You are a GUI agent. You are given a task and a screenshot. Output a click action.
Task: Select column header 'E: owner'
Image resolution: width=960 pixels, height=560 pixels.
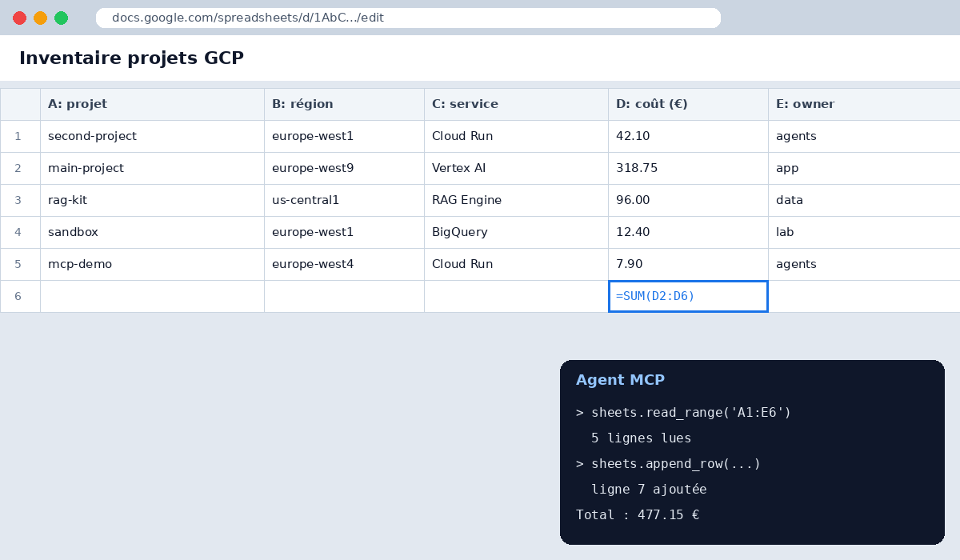coord(864,104)
